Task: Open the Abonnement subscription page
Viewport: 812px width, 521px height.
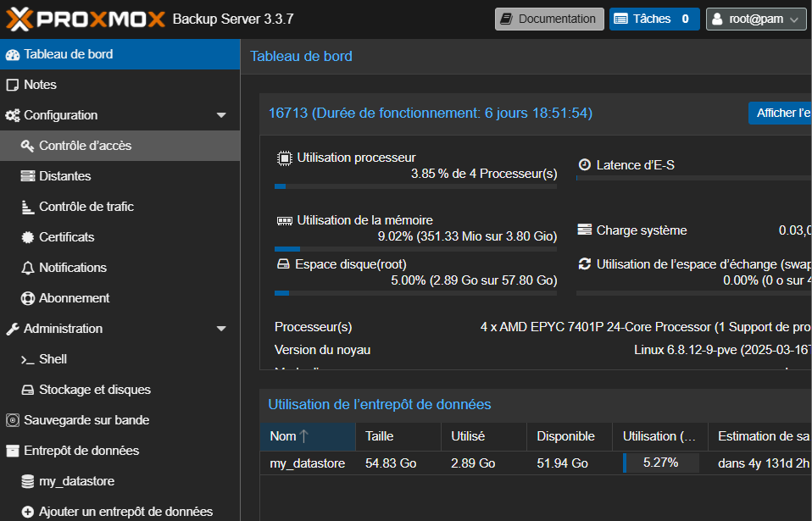Action: (120, 298)
